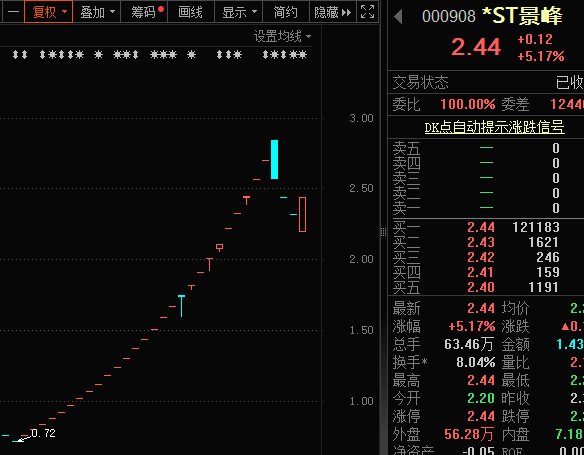Open the 复权 dropdown

[48, 12]
